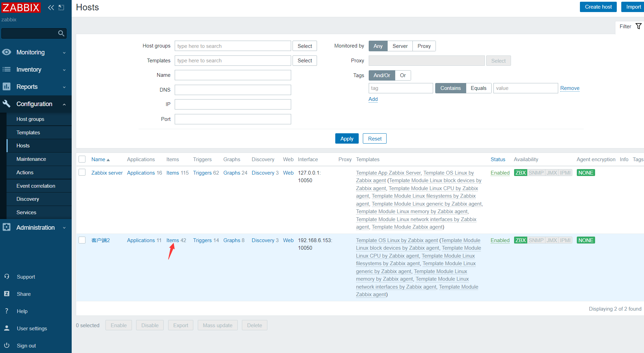This screenshot has height=353, width=644.
Task: Click the tag name input field
Action: 401,88
